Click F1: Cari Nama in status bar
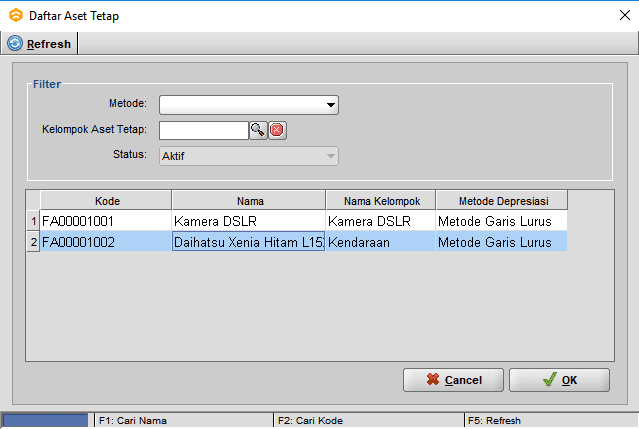639x429 pixels. [x=133, y=420]
